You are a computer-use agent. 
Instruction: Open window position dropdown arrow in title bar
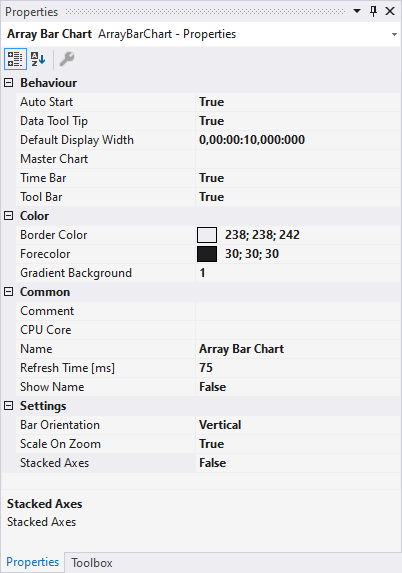coord(357,11)
